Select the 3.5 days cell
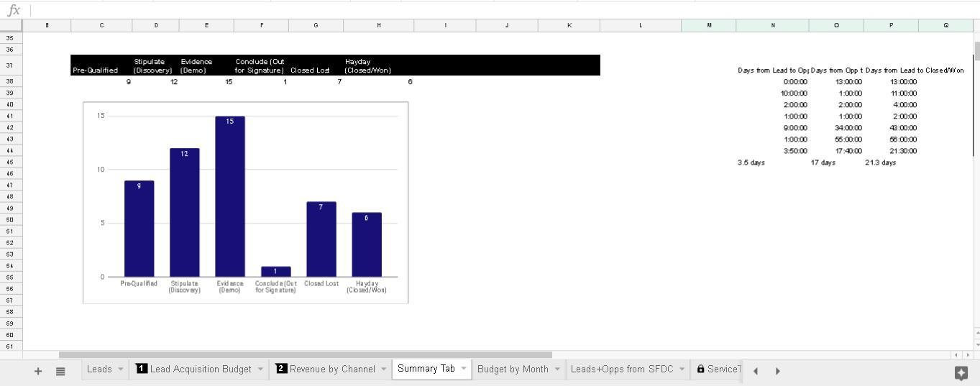 click(x=773, y=162)
